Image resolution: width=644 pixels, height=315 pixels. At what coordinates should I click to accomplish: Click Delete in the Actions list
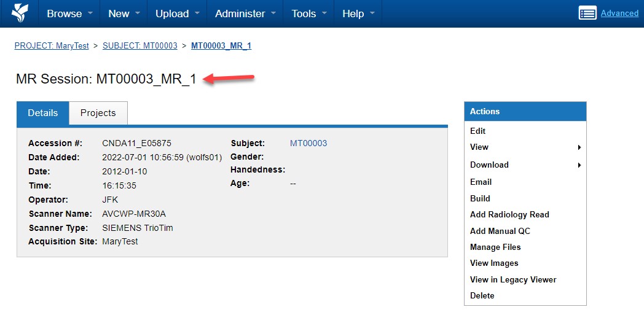click(482, 295)
